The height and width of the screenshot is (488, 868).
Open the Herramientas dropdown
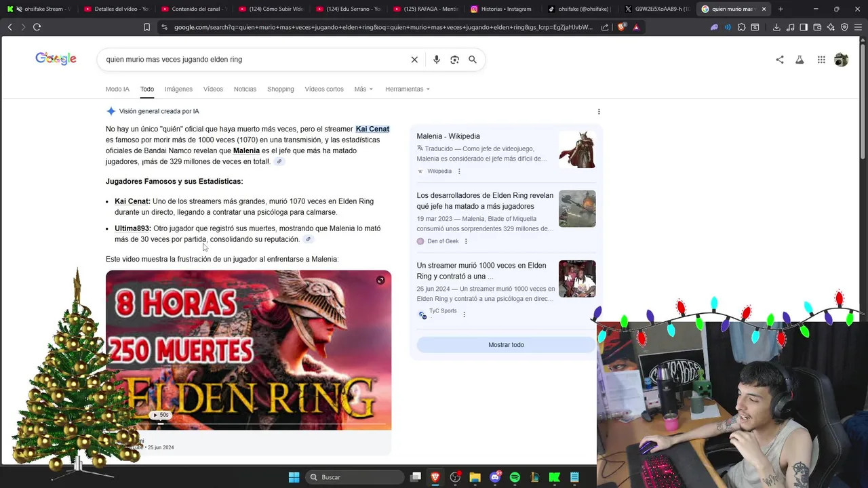click(408, 89)
